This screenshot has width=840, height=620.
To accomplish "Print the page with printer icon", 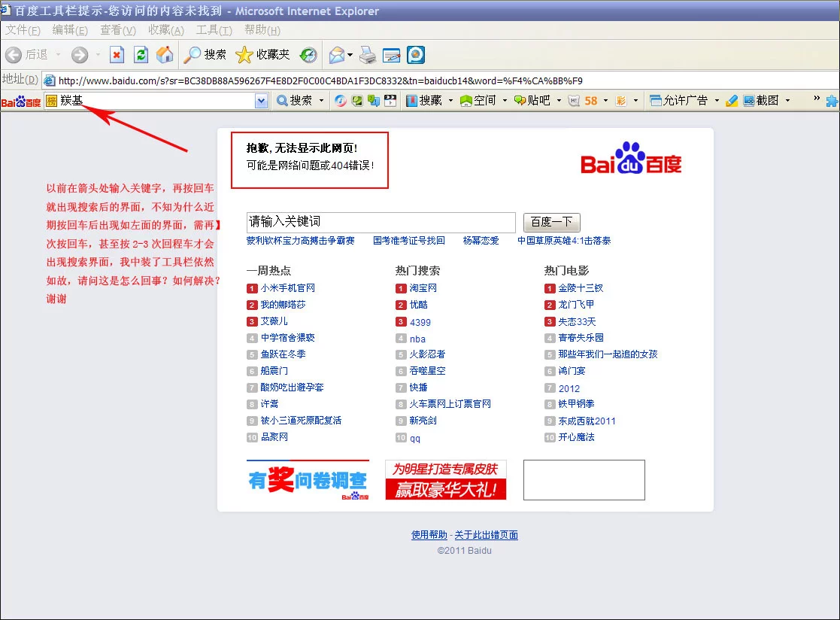I will tap(368, 55).
